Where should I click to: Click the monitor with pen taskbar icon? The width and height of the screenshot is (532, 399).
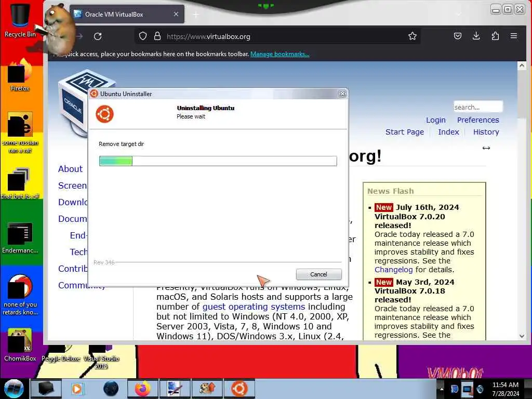coord(175,389)
